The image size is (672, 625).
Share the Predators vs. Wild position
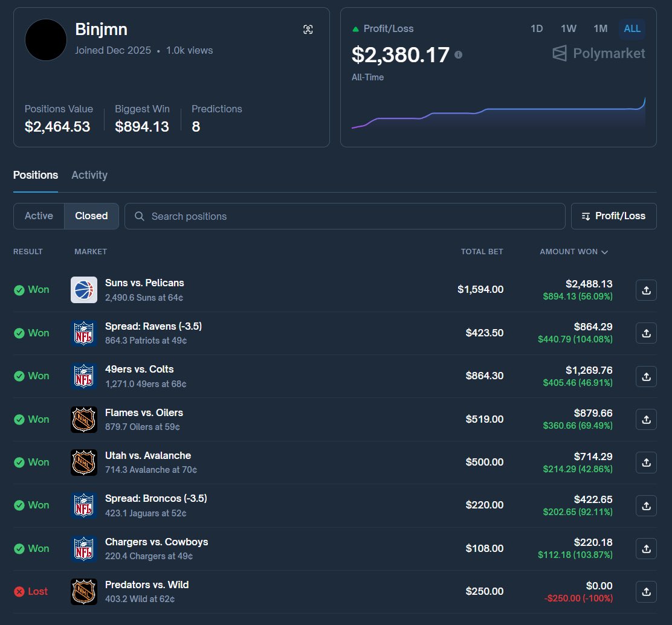646,592
